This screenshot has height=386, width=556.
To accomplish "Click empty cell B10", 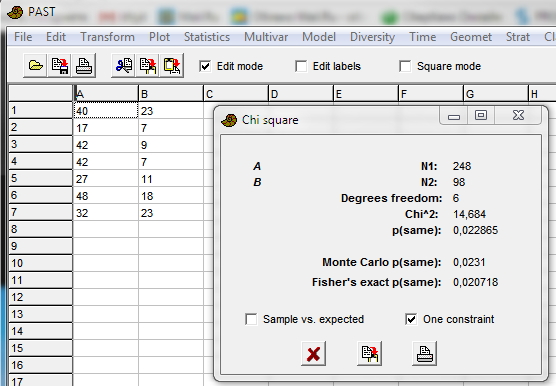I will pyautogui.click(x=171, y=263).
